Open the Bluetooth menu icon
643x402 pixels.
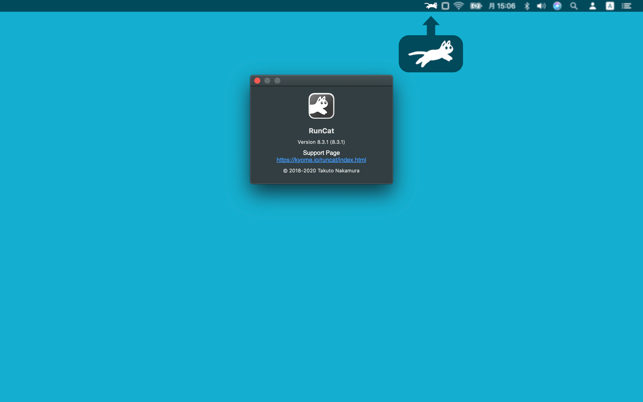[527, 6]
